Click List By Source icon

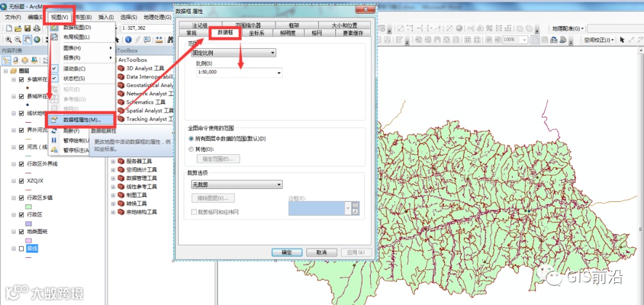click(x=16, y=60)
